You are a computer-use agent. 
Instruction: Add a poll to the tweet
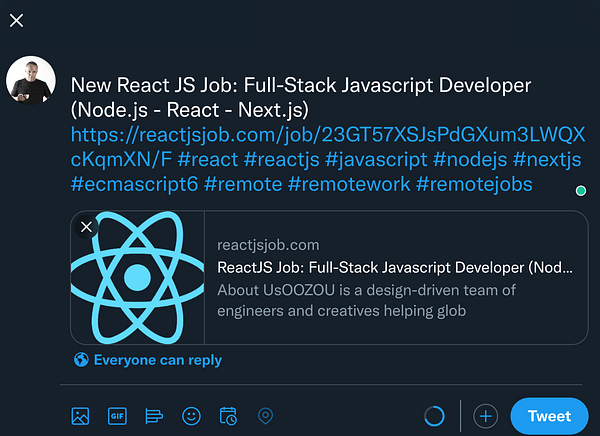(154, 416)
